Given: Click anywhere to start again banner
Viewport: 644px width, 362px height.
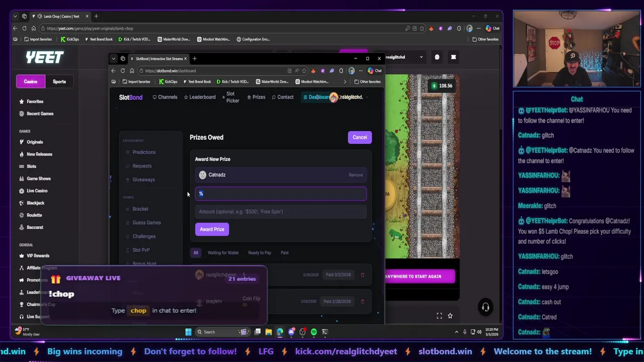Looking at the screenshot, I should [x=420, y=277].
